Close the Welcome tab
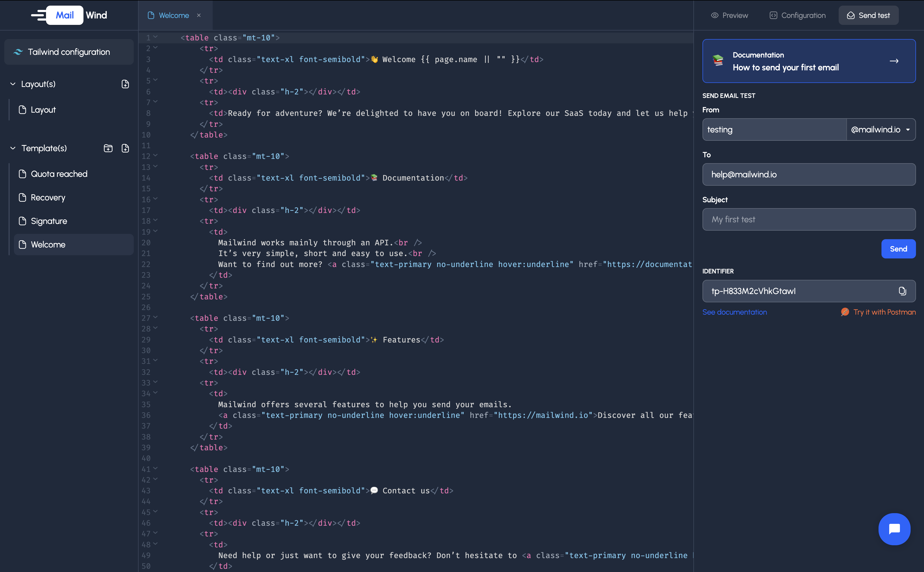924x572 pixels. (x=199, y=15)
